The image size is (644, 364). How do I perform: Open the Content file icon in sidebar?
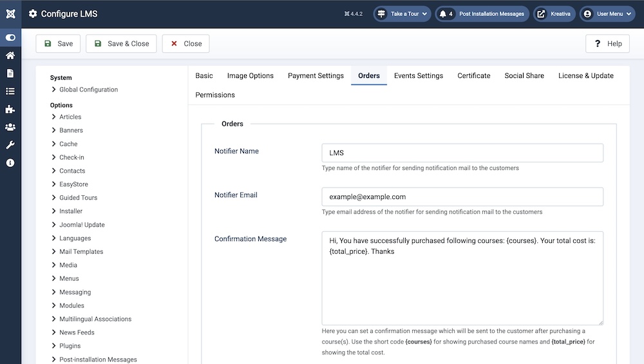[10, 73]
